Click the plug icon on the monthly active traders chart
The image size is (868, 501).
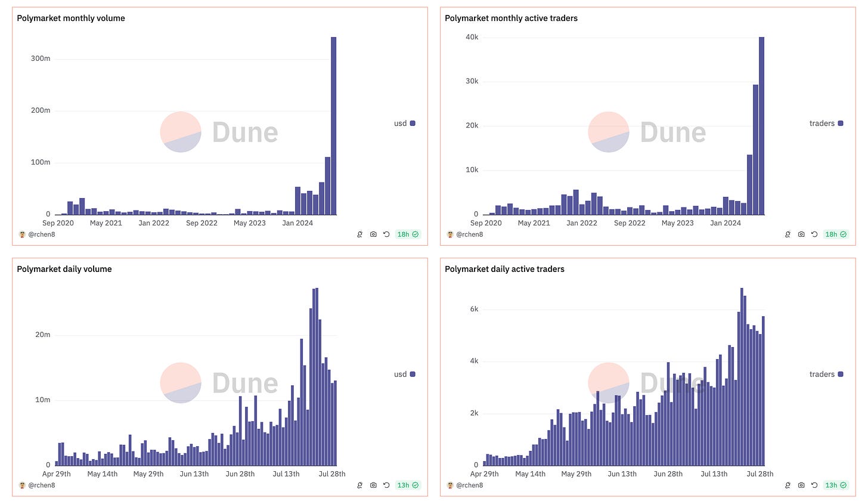(x=788, y=234)
